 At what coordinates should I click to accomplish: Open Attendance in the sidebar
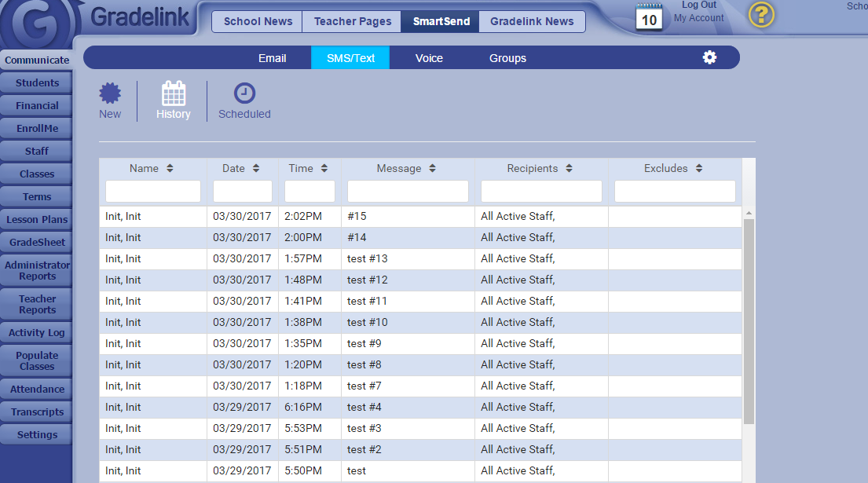click(37, 389)
